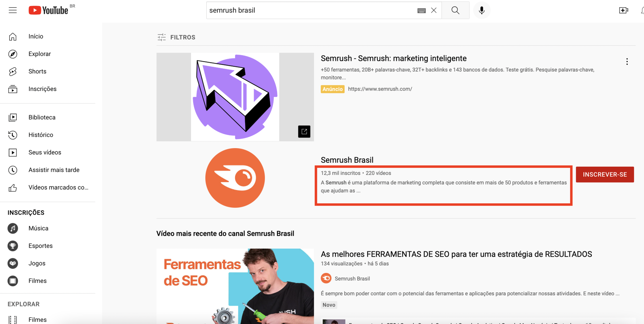This screenshot has width=644, height=324.
Task: Click the keyboard input icon in search bar
Action: [x=421, y=10]
